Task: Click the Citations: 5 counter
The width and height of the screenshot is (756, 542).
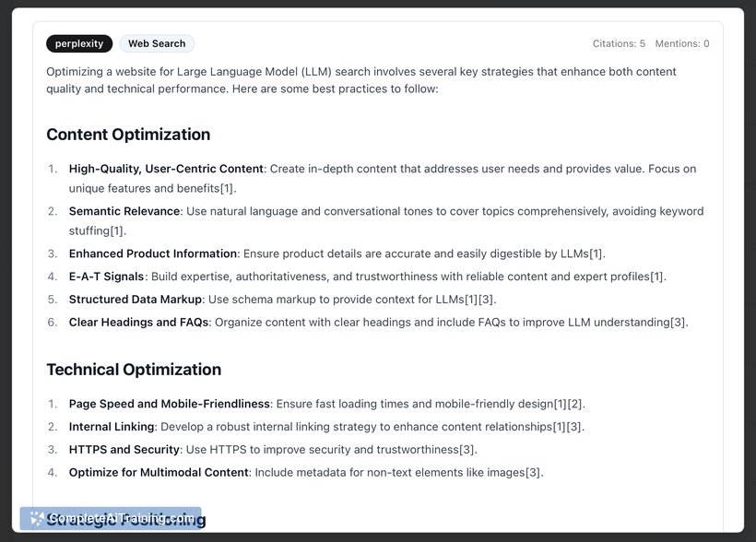Action: tap(619, 43)
